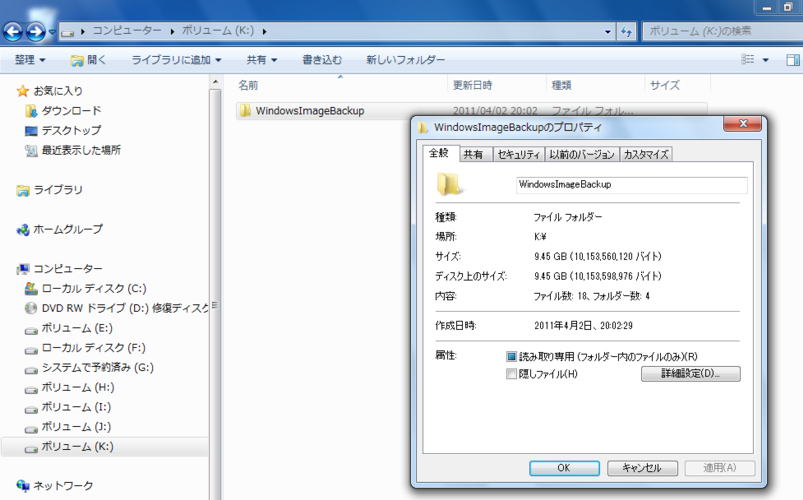Open the 共有 toolbar dropdown
The width and height of the screenshot is (803, 500).
pyautogui.click(x=262, y=60)
